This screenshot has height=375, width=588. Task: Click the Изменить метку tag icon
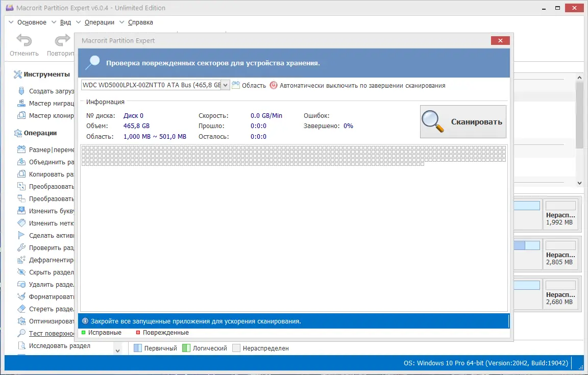pyautogui.click(x=21, y=223)
